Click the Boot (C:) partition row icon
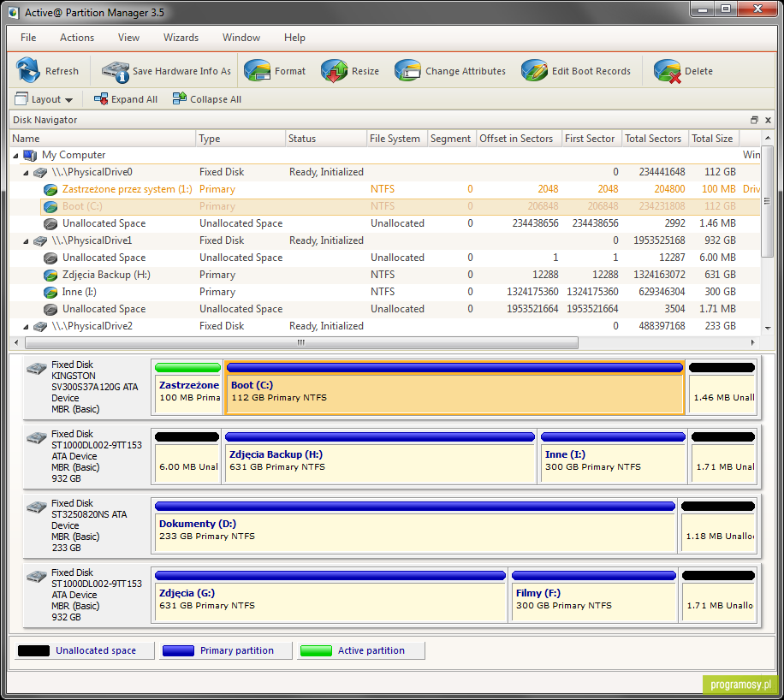 click(50, 206)
